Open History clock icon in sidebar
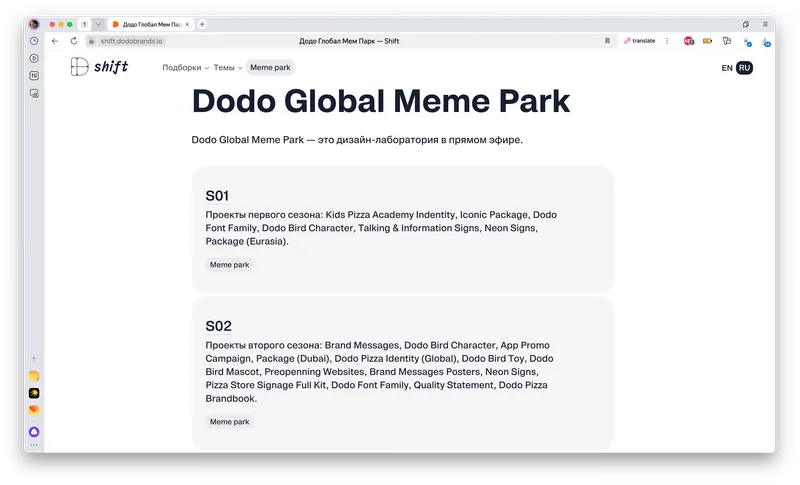The image size is (800, 485). click(34, 41)
